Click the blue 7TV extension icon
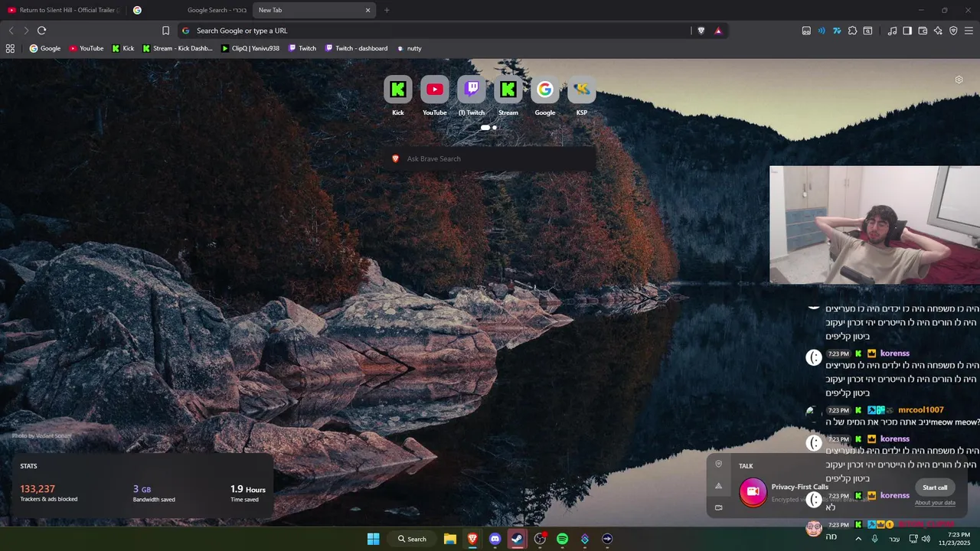980x551 pixels. tap(837, 31)
